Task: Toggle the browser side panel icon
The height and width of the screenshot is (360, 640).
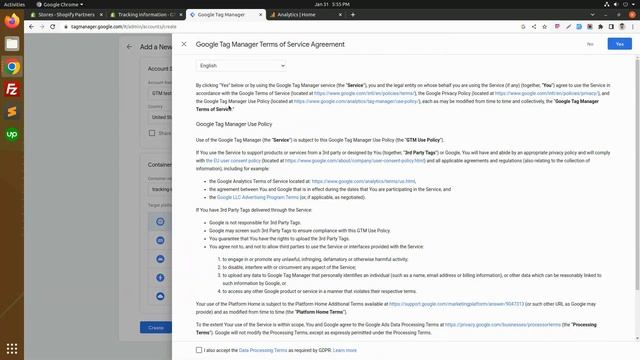Action: 611,27
